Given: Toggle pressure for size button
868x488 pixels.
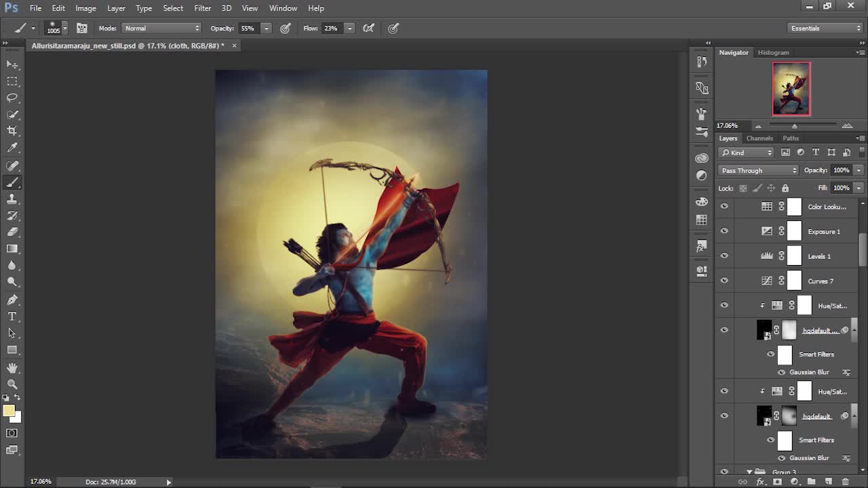Looking at the screenshot, I should point(393,28).
